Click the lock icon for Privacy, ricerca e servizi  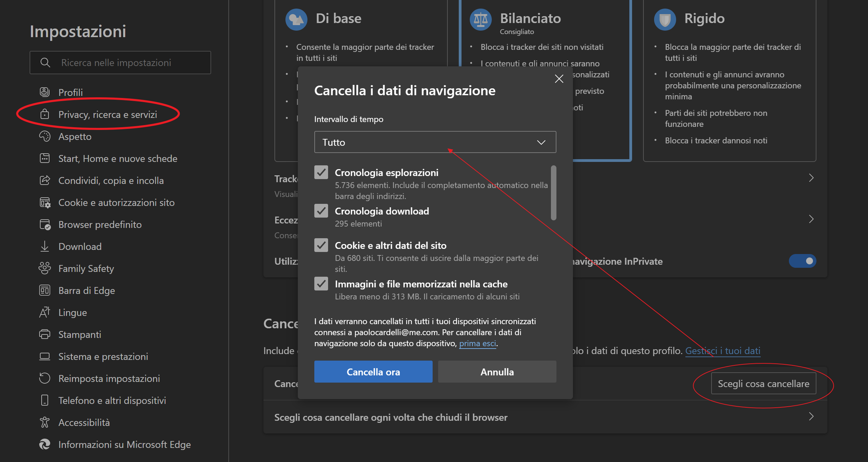click(45, 114)
